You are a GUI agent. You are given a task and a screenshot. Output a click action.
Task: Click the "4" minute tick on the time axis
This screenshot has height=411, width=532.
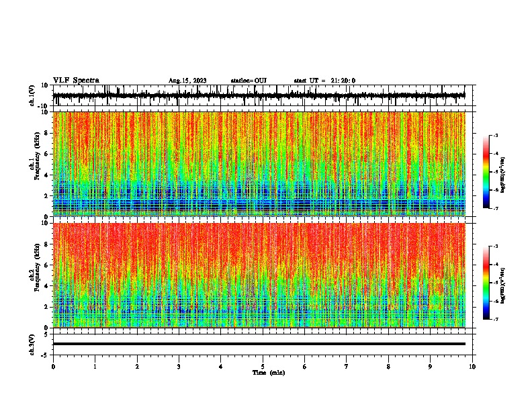coord(221,367)
